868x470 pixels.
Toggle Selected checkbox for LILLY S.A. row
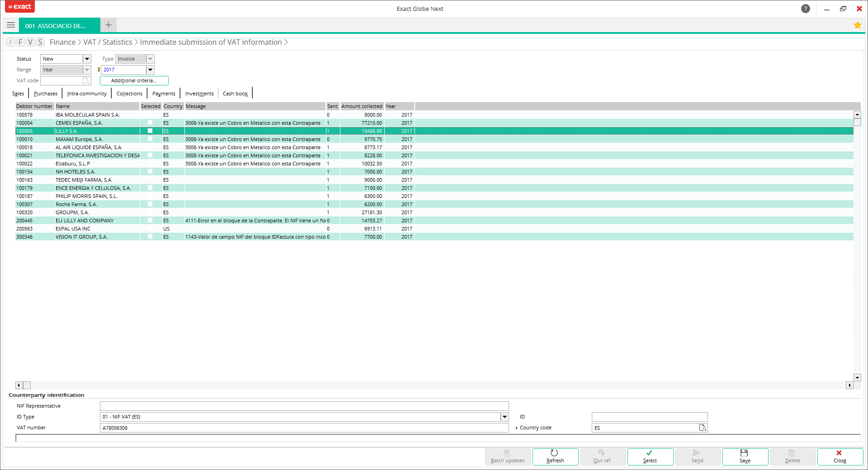pyautogui.click(x=150, y=131)
